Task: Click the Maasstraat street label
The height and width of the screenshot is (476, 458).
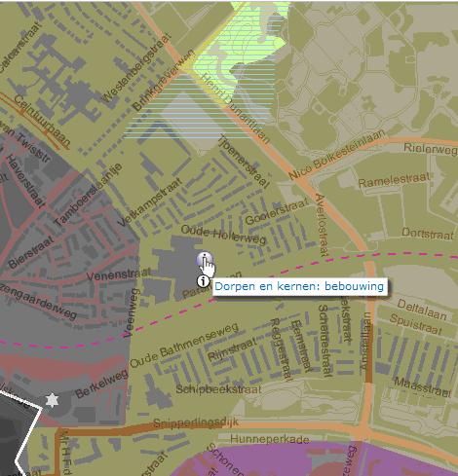Action: (423, 386)
